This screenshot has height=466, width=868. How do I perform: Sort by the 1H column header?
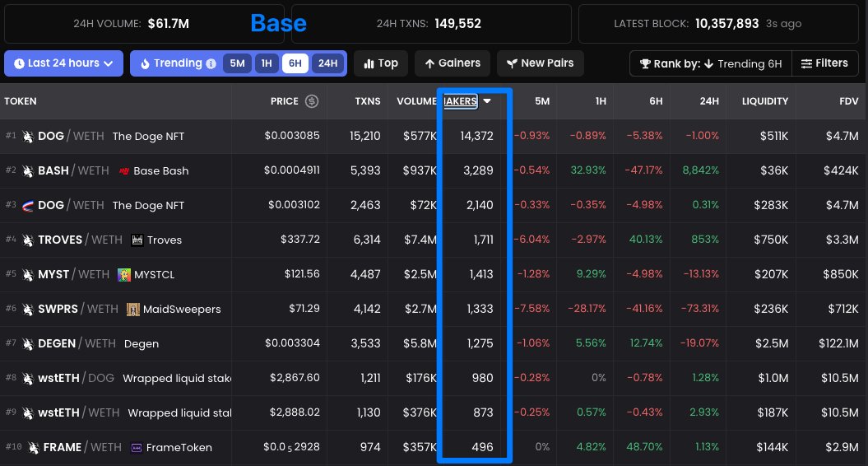pos(601,101)
